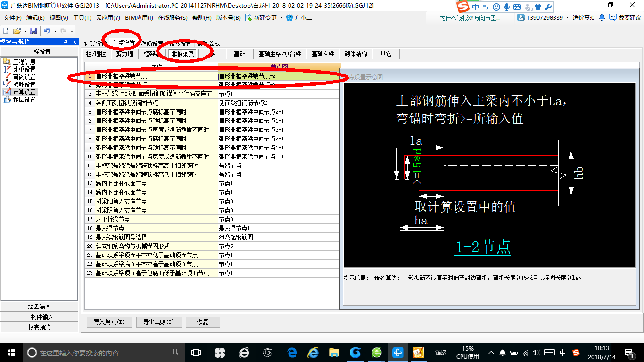Click the New file icon in toolbar
Viewport: 644px width, 362px height.
(x=6, y=31)
